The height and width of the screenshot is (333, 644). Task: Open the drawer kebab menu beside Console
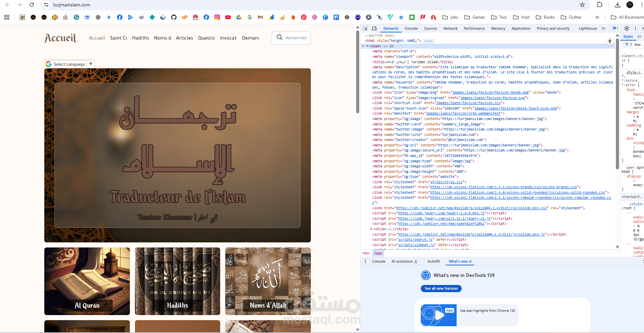[365, 261]
